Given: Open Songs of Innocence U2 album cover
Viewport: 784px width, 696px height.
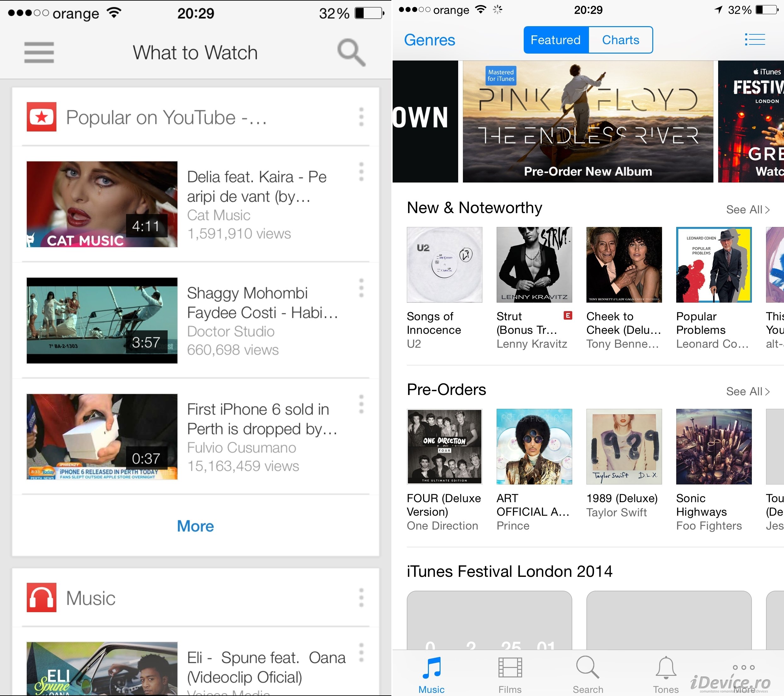Looking at the screenshot, I should click(445, 265).
